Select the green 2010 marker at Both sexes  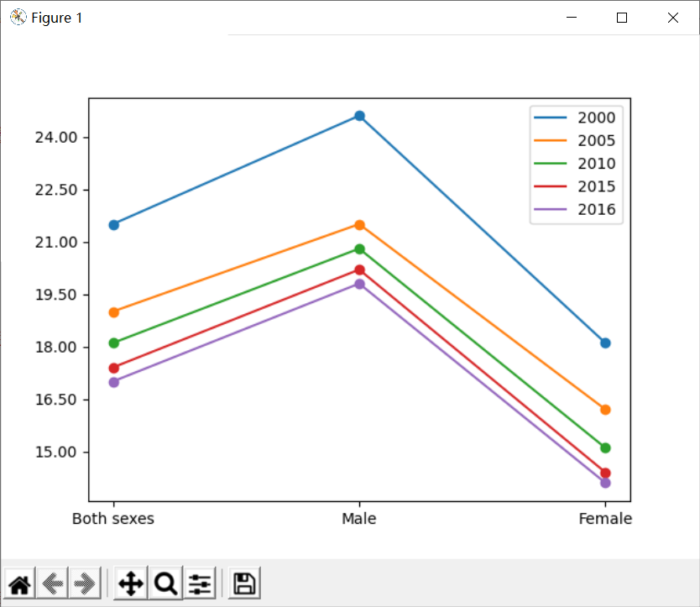[114, 343]
